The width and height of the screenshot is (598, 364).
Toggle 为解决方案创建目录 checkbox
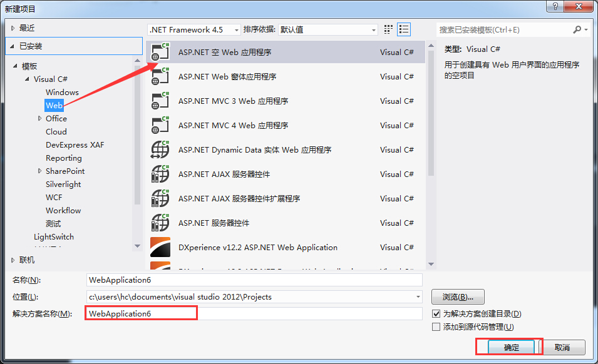coord(436,314)
